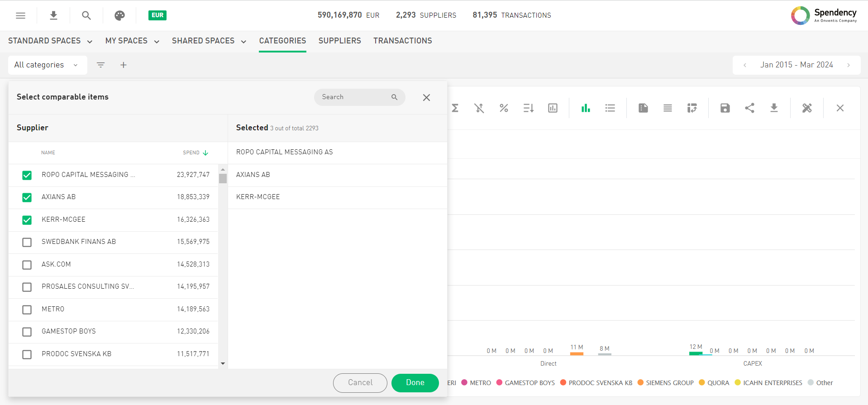Click the save floppy disk icon
The image size is (868, 405).
725,108
